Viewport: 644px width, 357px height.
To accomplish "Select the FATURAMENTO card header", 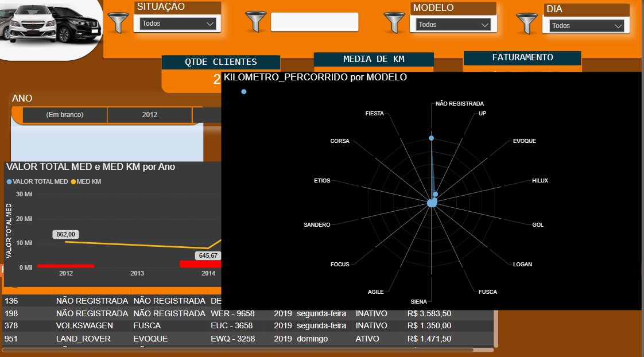I will click(522, 57).
